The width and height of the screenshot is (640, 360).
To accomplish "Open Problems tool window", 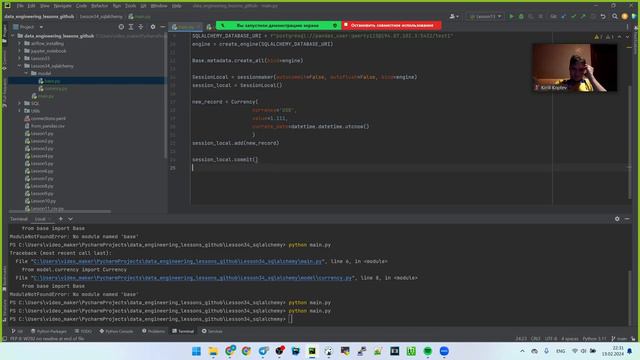I will pyautogui.click(x=153, y=331).
